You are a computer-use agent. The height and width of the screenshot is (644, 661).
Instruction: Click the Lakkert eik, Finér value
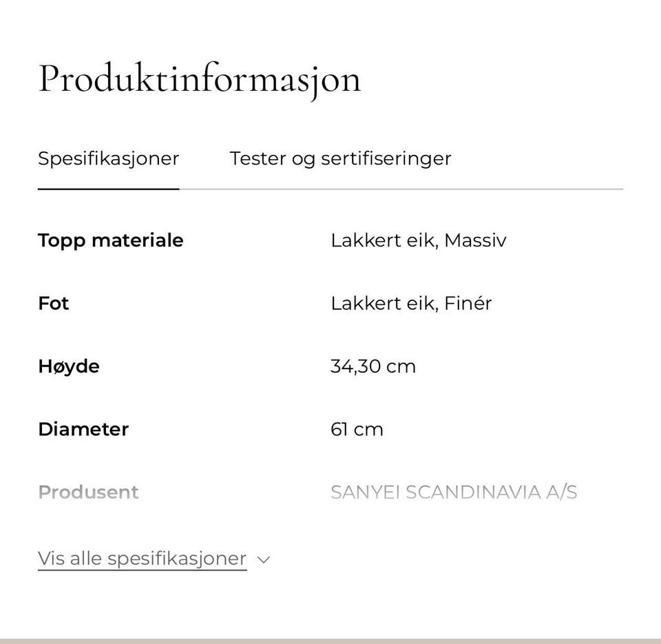pyautogui.click(x=411, y=303)
